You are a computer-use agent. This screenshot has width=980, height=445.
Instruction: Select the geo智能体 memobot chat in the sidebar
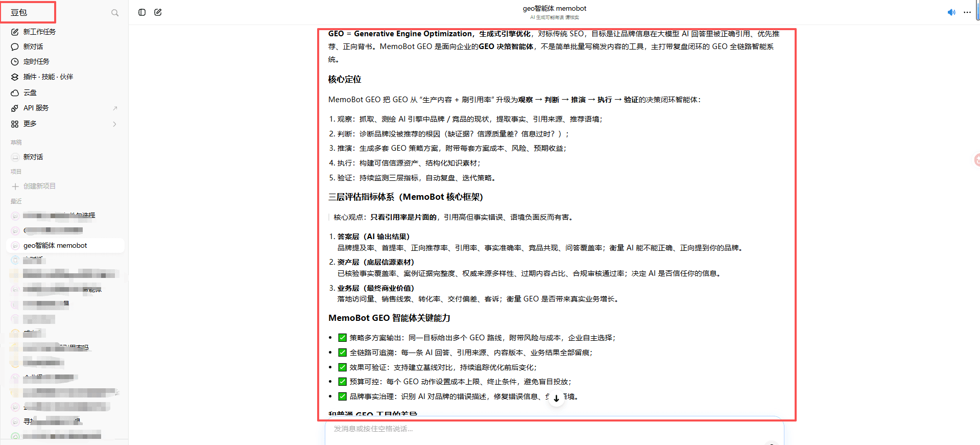click(65, 245)
